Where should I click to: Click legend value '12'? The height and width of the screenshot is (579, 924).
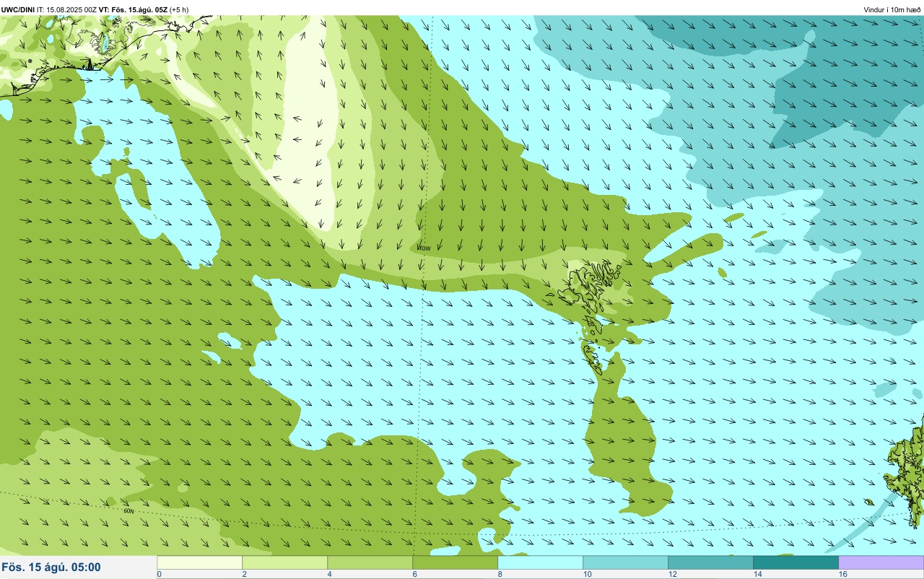pyautogui.click(x=673, y=574)
